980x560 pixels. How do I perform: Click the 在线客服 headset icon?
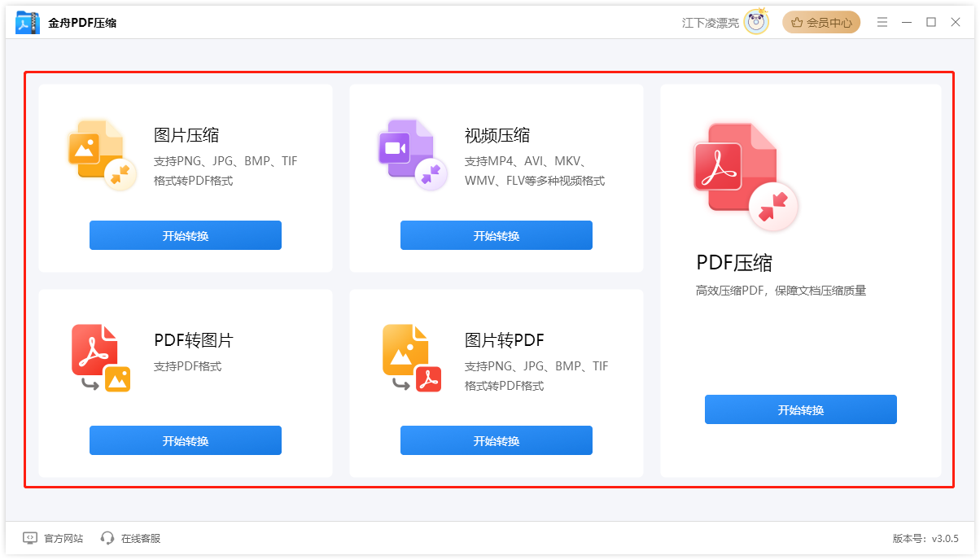(107, 537)
